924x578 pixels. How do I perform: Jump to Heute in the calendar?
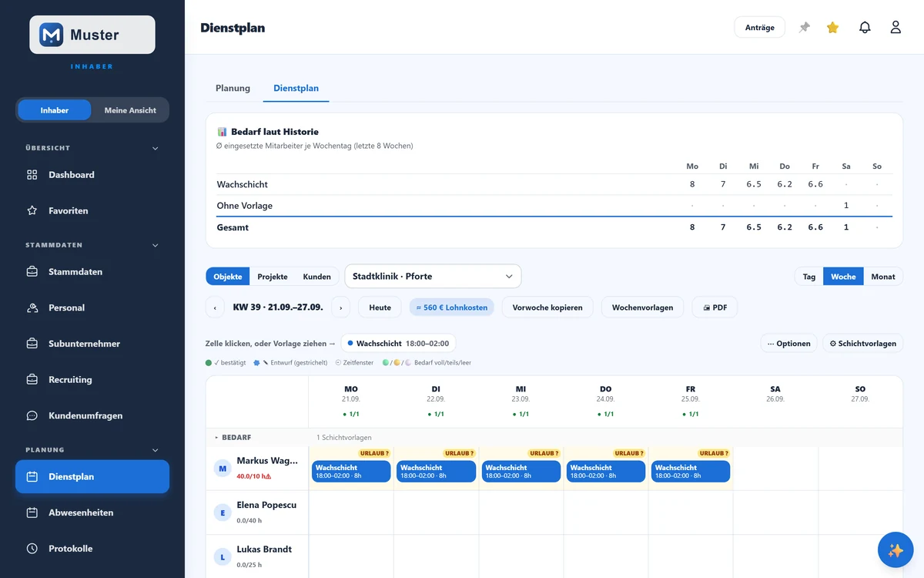click(380, 307)
